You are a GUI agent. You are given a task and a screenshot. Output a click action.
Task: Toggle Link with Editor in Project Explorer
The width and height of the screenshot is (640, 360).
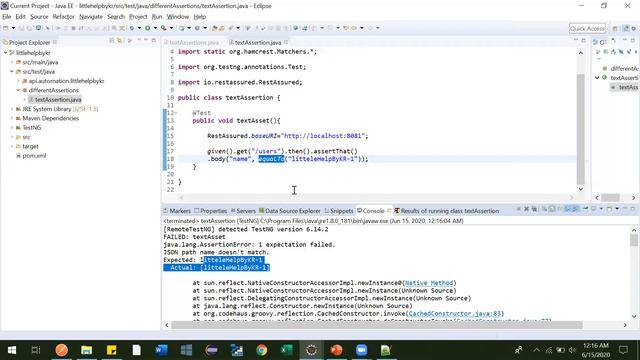(120, 40)
